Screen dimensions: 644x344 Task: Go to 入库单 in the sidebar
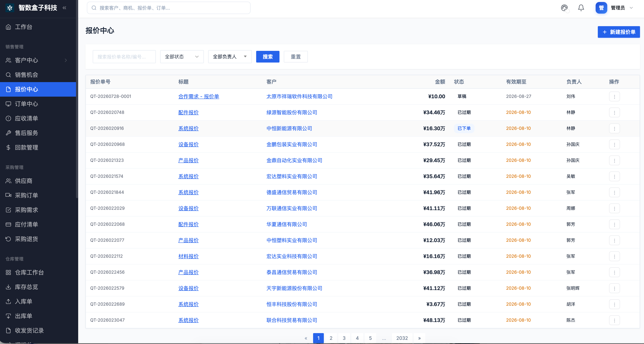(38, 301)
